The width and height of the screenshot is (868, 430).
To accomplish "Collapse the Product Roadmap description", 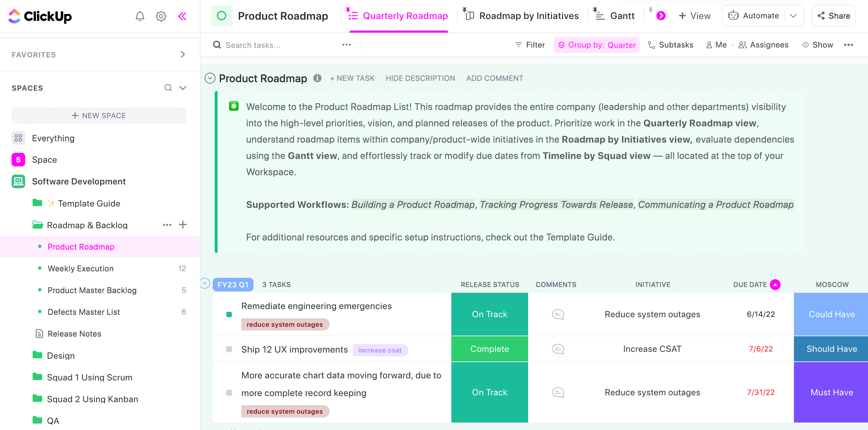I will [x=420, y=78].
